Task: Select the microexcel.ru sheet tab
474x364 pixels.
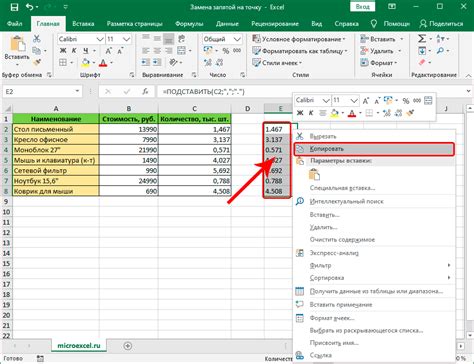Action: [79, 345]
